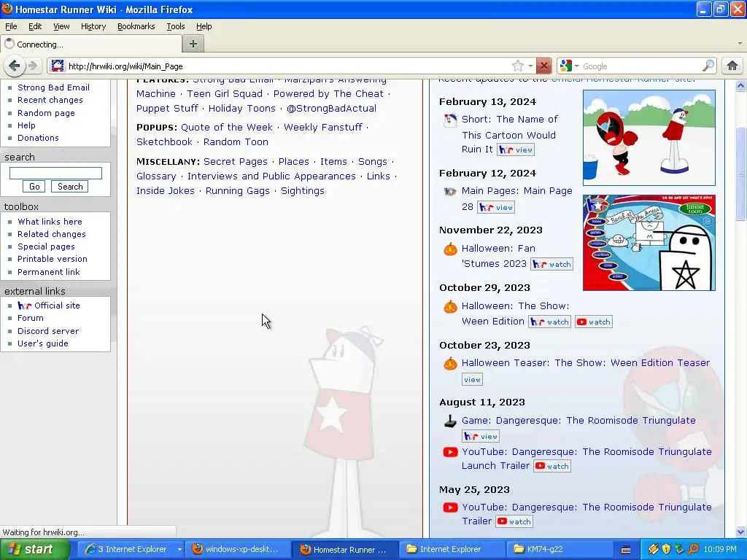This screenshot has height=560, width=747.
Task: Open the Edit menu
Action: [35, 26]
